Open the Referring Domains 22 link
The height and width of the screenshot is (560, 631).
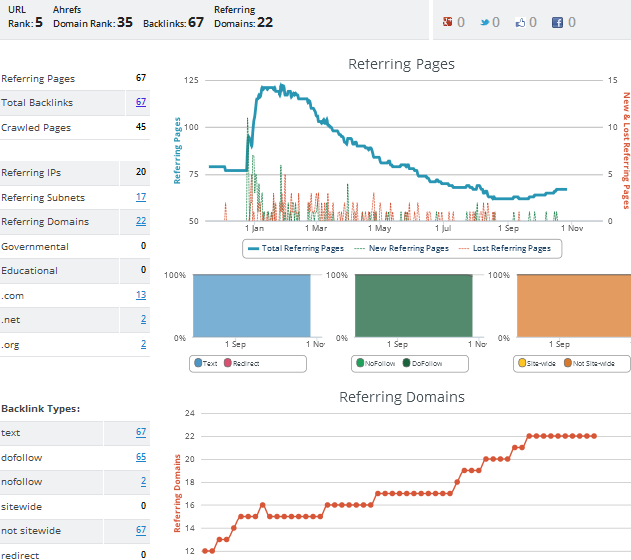click(141, 221)
